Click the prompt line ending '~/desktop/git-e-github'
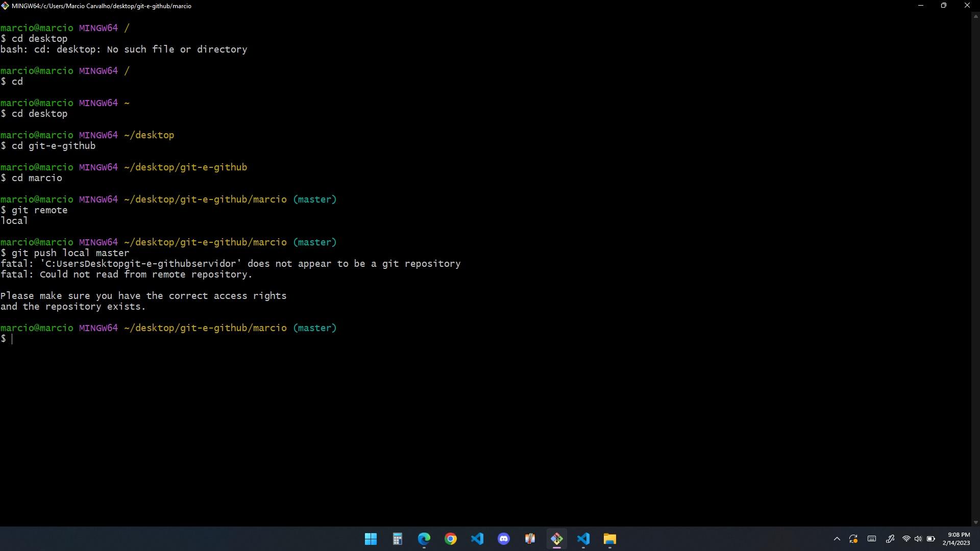Image resolution: width=980 pixels, height=551 pixels. pos(124,167)
